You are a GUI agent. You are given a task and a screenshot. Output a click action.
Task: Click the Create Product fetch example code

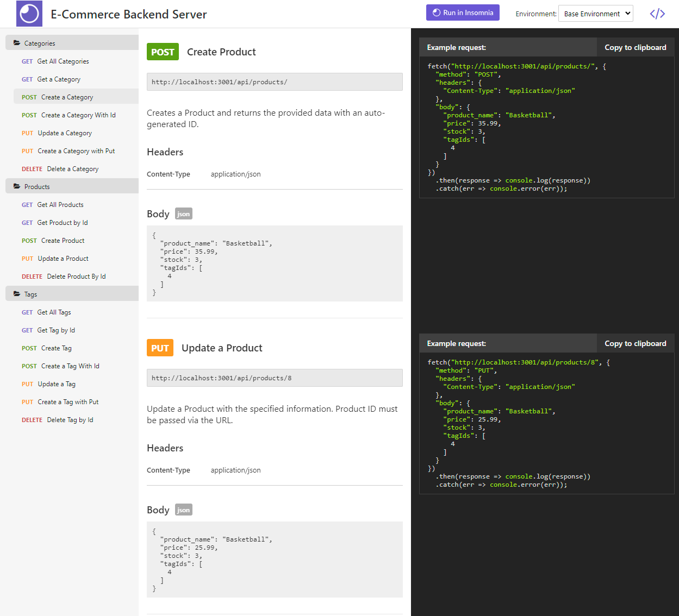point(547,128)
